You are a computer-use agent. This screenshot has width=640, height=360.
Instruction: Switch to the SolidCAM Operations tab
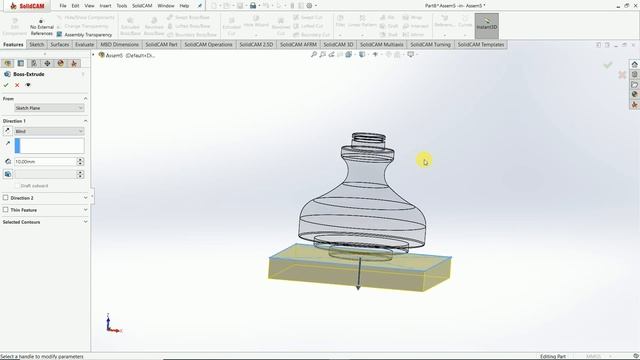tap(208, 44)
